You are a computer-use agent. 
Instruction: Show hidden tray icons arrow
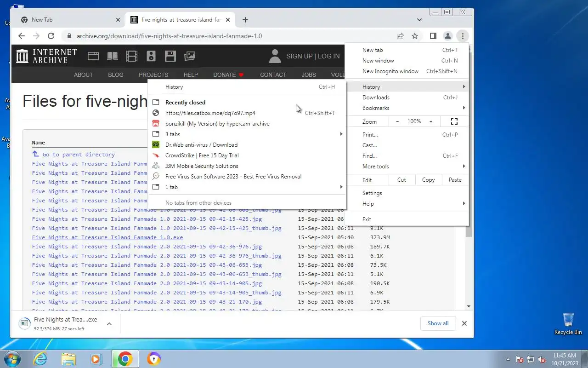(x=508, y=359)
